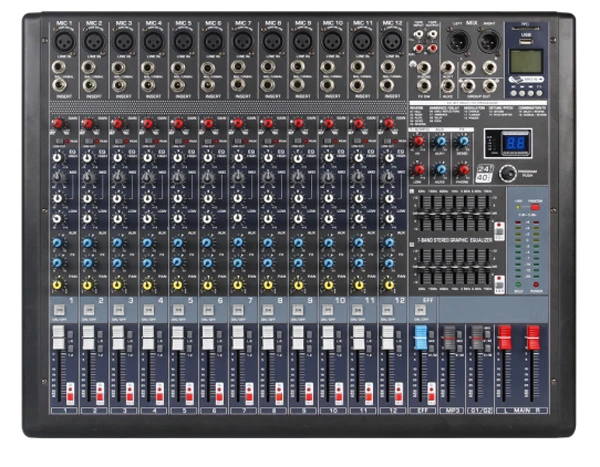This screenshot has height=467, width=600.
Task: Toggle the lower graphic equalizer EQ switch
Action: pyautogui.click(x=499, y=284)
